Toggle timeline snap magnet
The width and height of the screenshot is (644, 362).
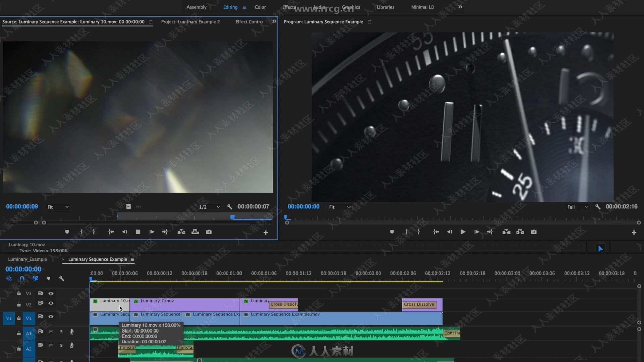(22, 278)
